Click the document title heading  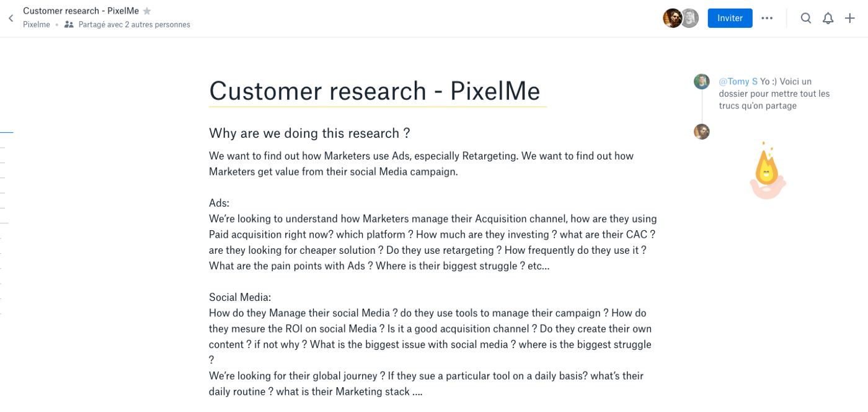[374, 91]
